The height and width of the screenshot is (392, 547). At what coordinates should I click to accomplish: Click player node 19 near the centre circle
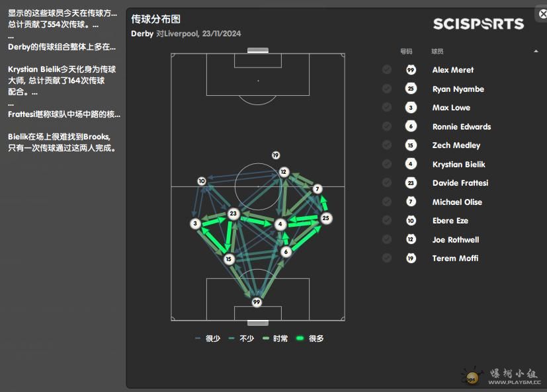[276, 155]
